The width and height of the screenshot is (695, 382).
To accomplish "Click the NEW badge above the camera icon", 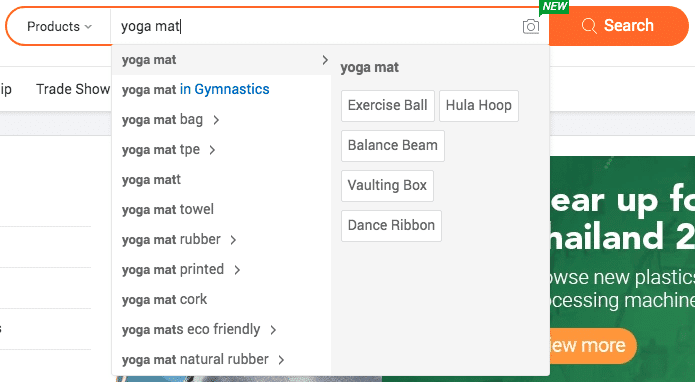I will point(554,7).
